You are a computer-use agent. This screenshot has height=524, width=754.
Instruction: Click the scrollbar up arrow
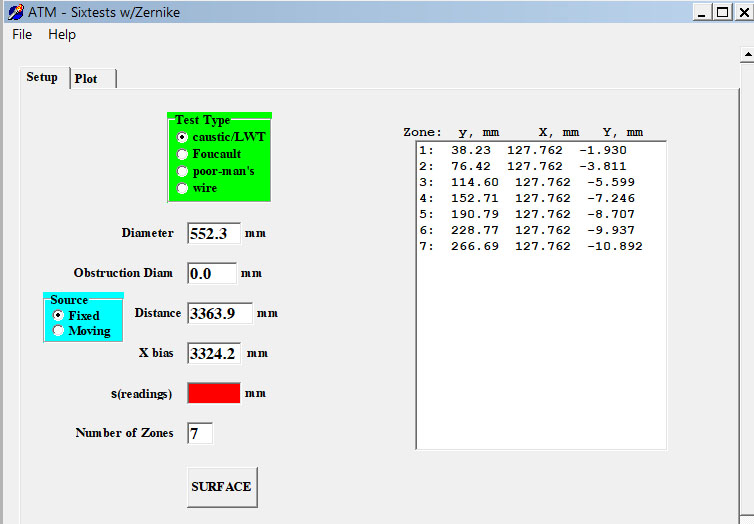[x=747, y=54]
